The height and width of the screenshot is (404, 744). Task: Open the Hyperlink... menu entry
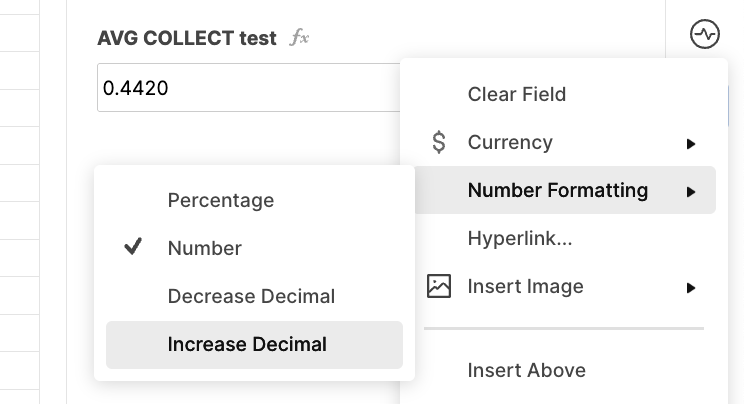coord(520,238)
